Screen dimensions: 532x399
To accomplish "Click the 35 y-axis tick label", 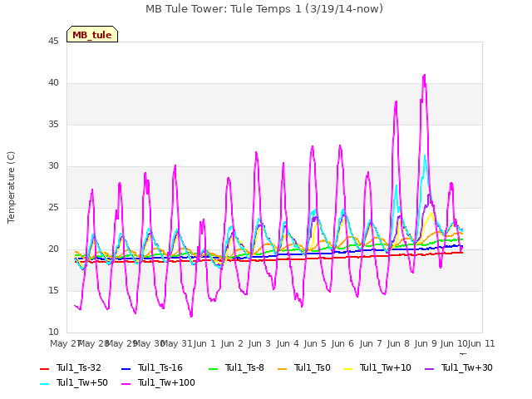I will [x=53, y=125].
